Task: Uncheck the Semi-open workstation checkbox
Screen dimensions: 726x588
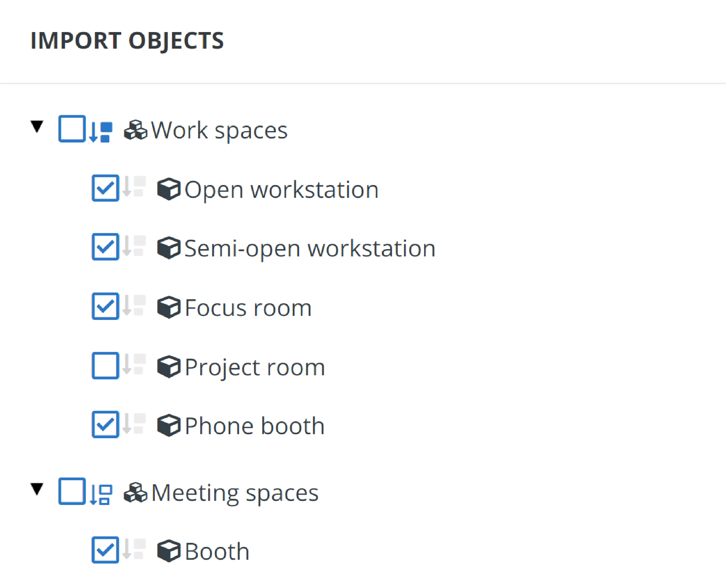Action: (x=106, y=247)
